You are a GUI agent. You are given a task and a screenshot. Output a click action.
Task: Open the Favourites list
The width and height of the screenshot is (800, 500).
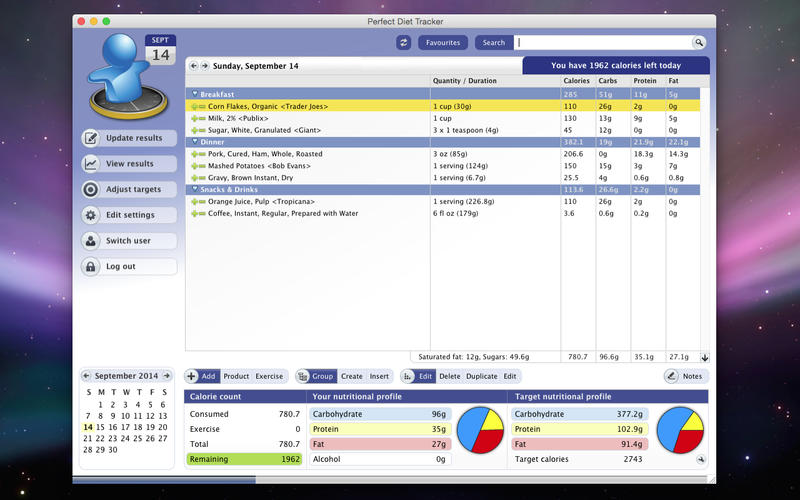[443, 43]
